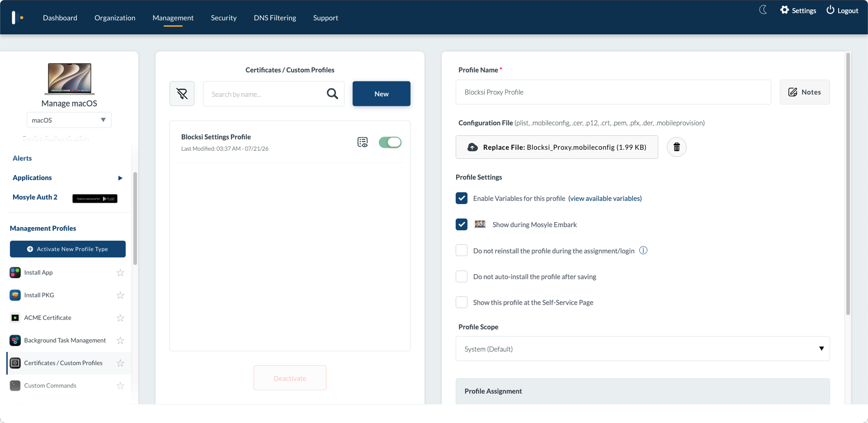Click the Profile Name input field

click(x=613, y=92)
